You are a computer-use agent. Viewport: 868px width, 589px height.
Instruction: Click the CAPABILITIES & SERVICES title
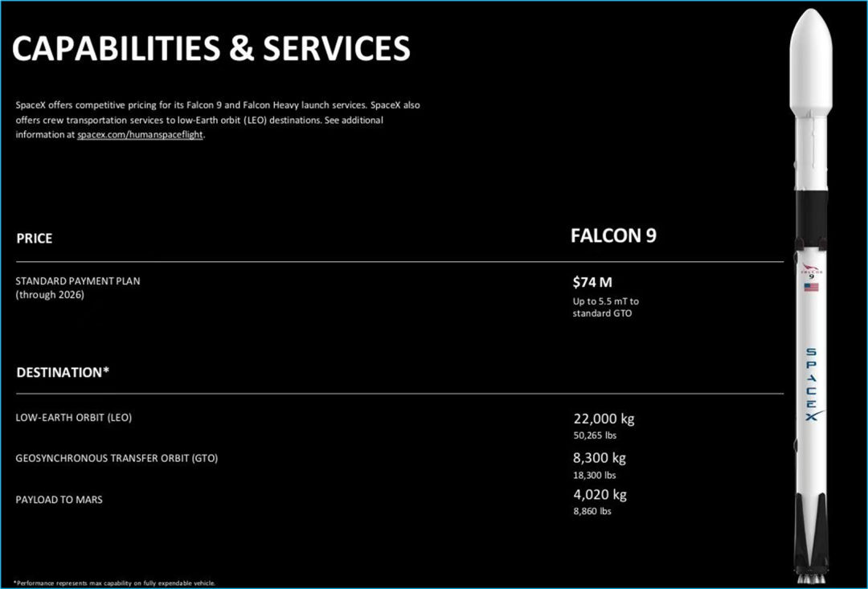tap(211, 49)
